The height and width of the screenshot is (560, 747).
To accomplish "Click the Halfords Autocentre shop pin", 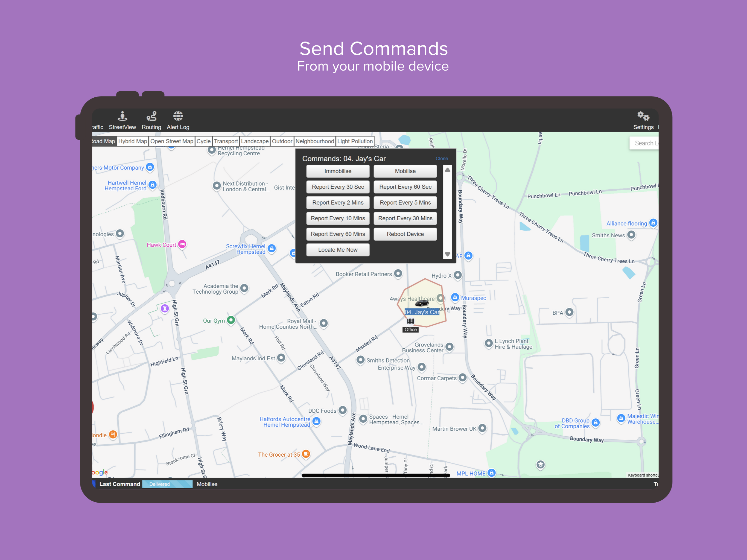I will click(x=316, y=421).
